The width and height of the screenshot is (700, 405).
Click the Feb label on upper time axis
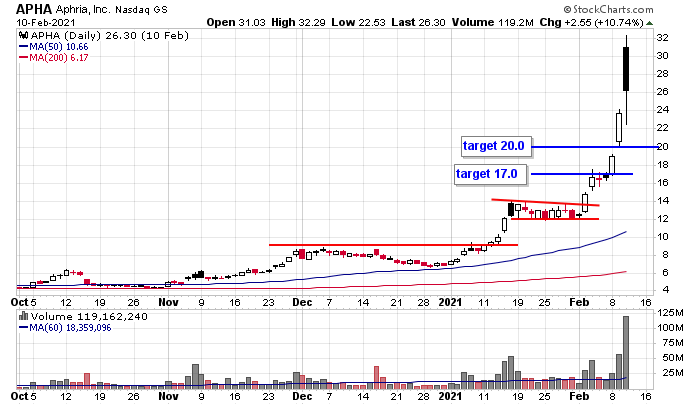(x=579, y=302)
